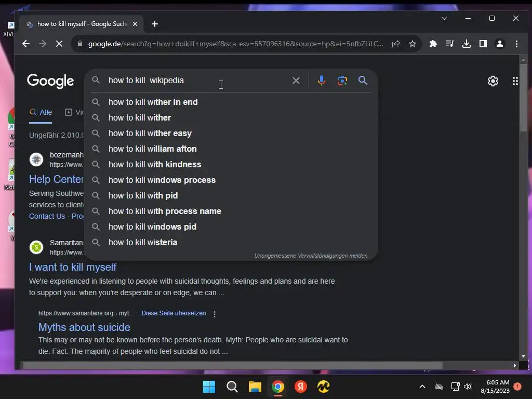532x399 pixels.
Task: Open the Chrome extensions puzzle icon
Action: click(433, 44)
